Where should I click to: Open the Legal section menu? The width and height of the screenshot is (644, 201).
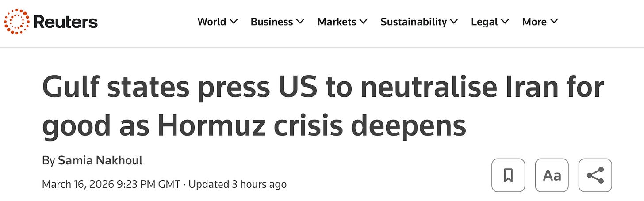[x=484, y=22]
